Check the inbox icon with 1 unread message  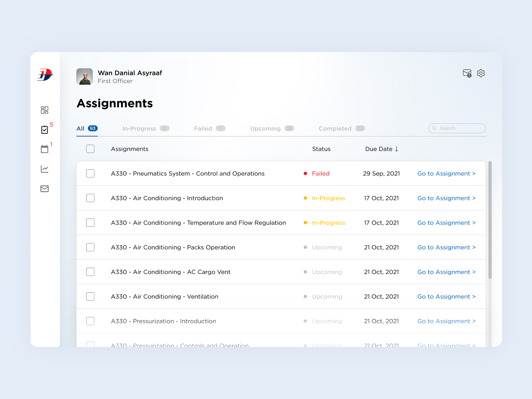tap(466, 73)
